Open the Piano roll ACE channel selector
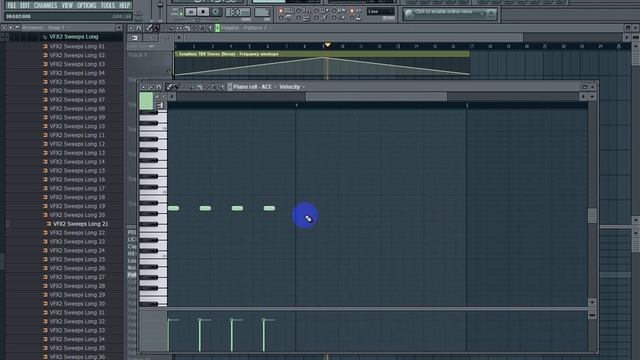 pyautogui.click(x=252, y=87)
